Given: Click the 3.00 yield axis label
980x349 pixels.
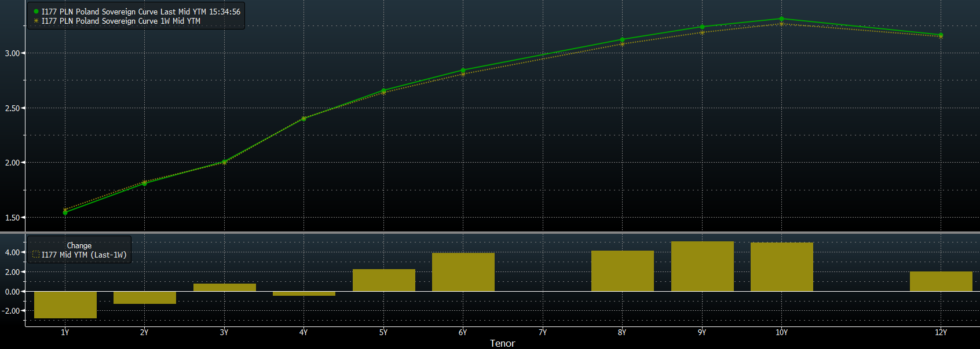Looking at the screenshot, I should coord(12,53).
